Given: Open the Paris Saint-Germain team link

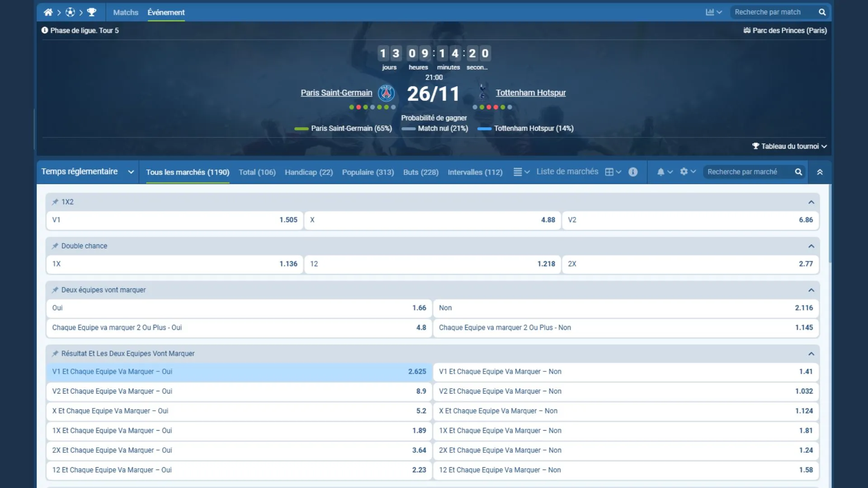Looking at the screenshot, I should pyautogui.click(x=336, y=93).
